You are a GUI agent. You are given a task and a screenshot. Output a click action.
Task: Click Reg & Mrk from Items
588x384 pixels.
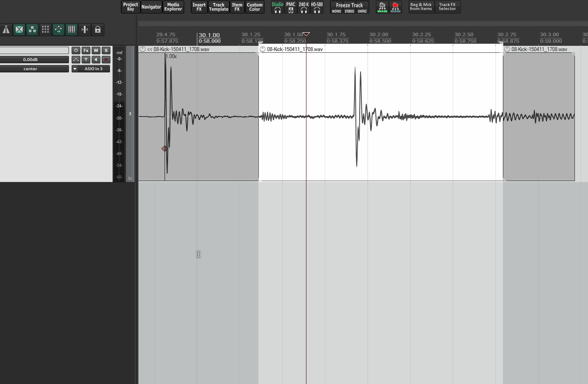click(421, 7)
